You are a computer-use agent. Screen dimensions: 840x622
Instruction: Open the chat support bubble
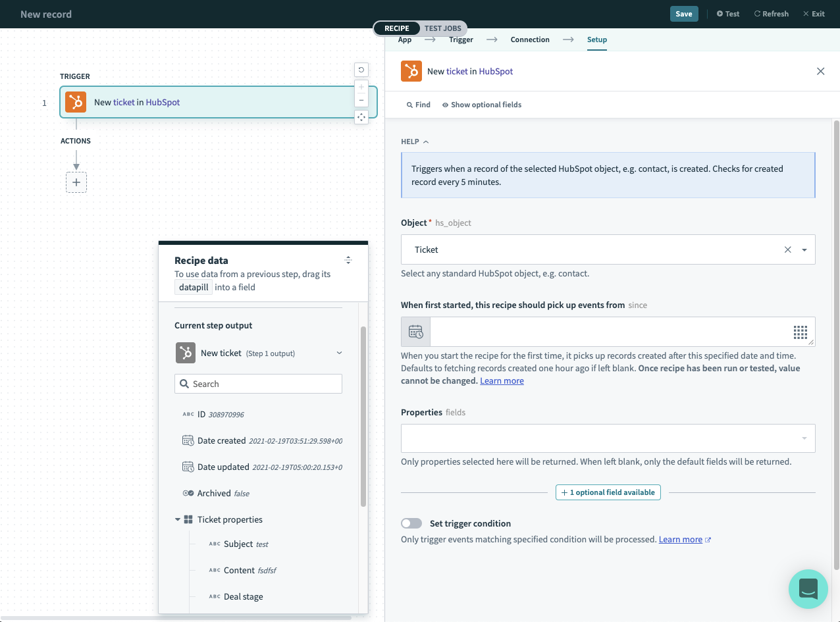coord(808,588)
